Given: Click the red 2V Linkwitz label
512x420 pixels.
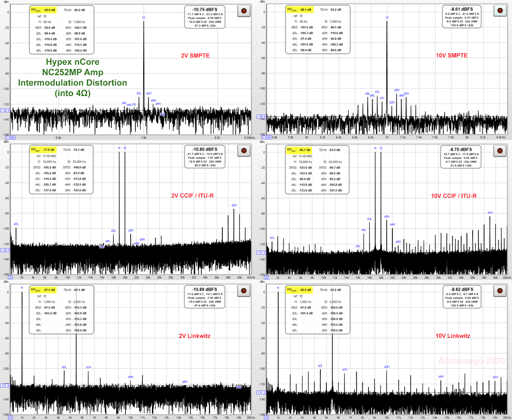Looking at the screenshot, I should click(x=195, y=336).
